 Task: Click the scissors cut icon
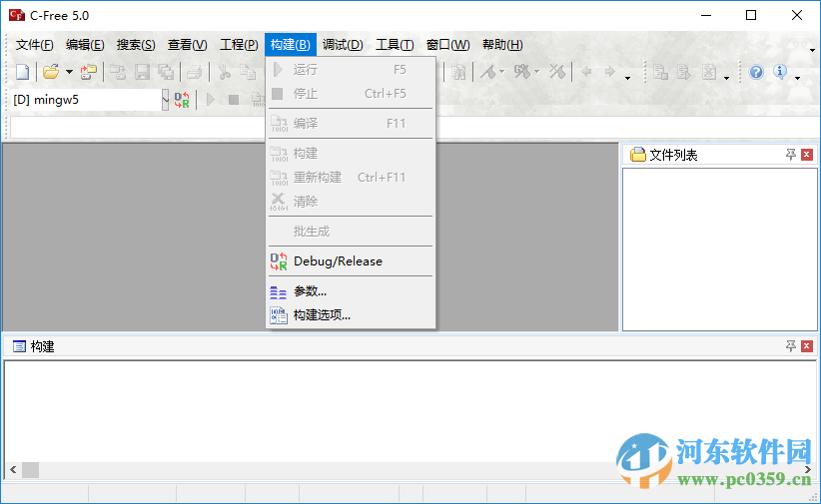click(224, 72)
